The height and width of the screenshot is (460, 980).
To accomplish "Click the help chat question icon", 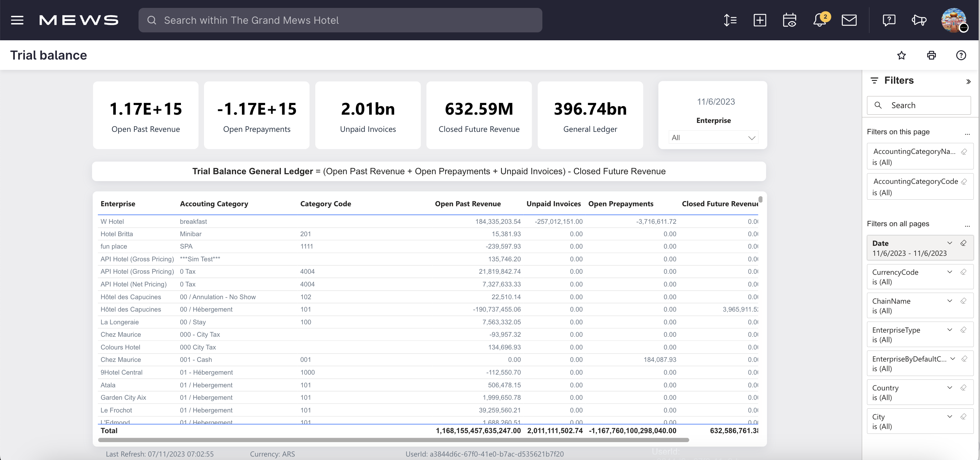I will click(889, 20).
